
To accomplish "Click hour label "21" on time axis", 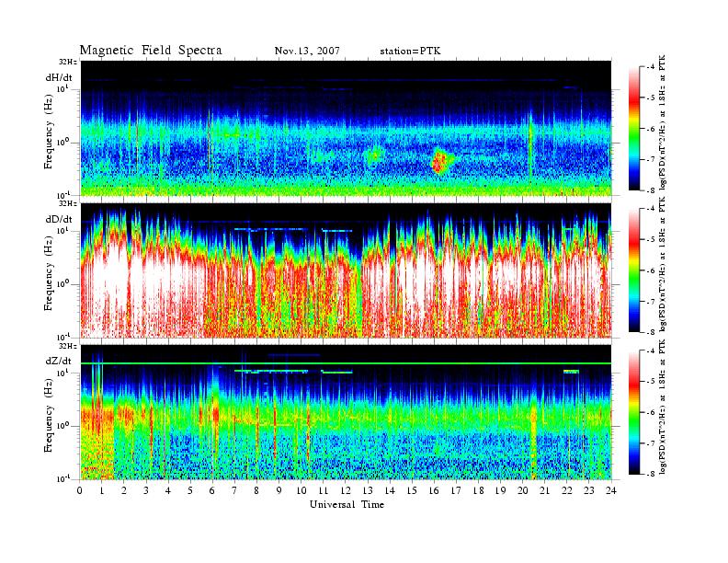I will click(544, 490).
